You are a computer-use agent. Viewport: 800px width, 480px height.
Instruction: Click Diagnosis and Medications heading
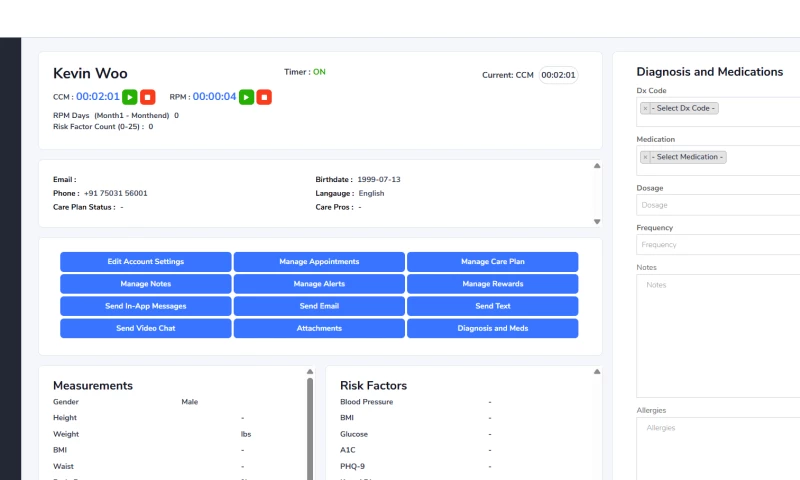coord(710,72)
